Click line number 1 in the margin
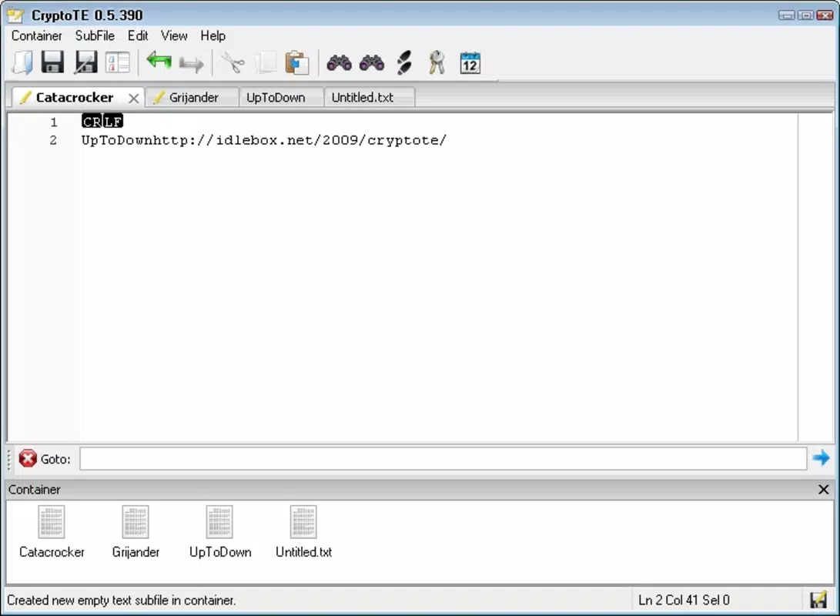The width and height of the screenshot is (840, 616). pyautogui.click(x=54, y=122)
